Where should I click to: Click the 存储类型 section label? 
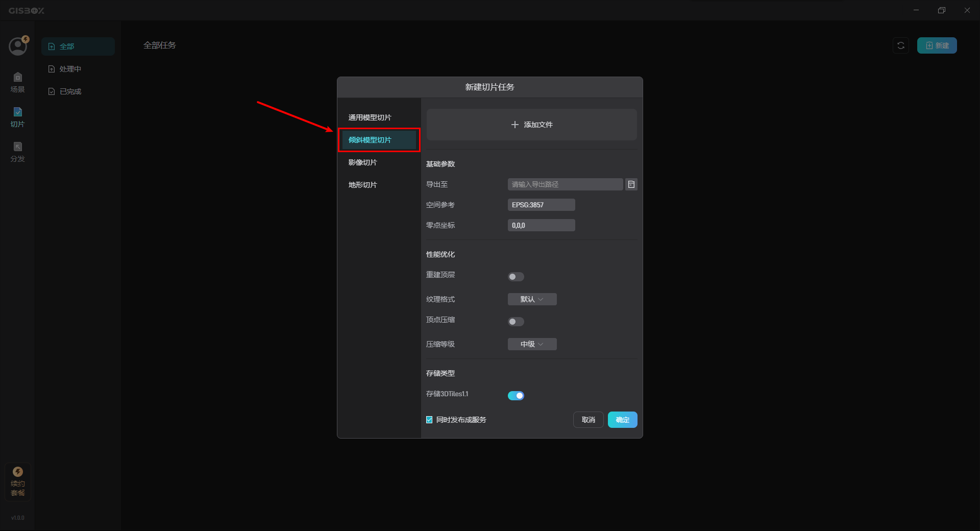440,373
